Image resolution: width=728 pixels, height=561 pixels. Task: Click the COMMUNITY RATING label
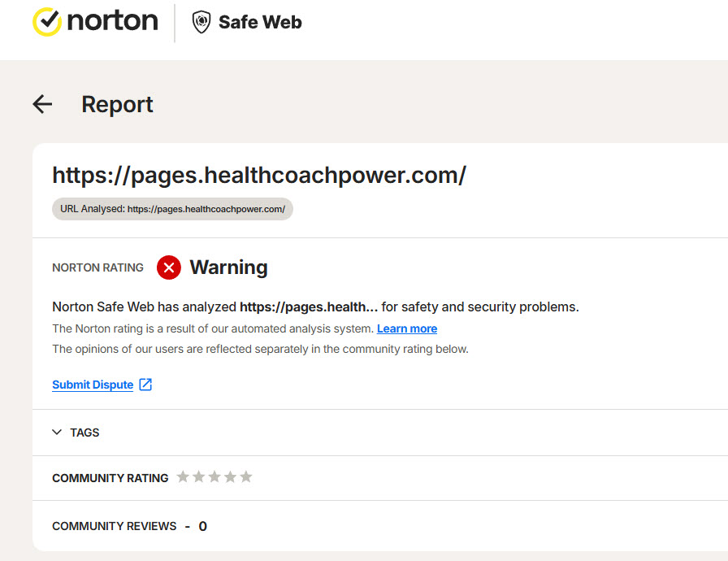[x=110, y=478]
